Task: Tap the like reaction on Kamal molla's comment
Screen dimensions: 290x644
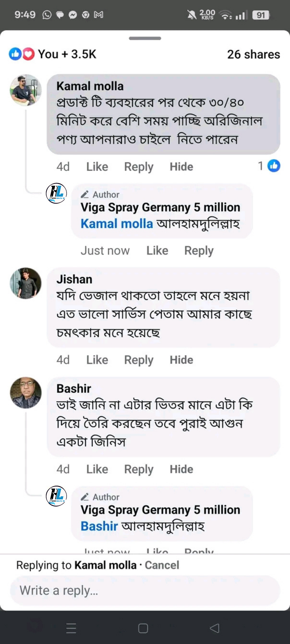Action: (x=274, y=166)
